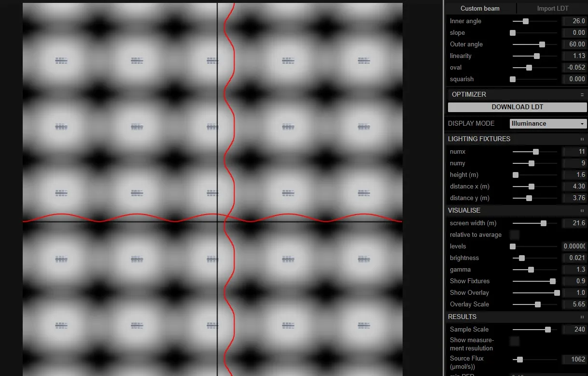
Task: Click the distance x value field 4.30
Action: [574, 187]
